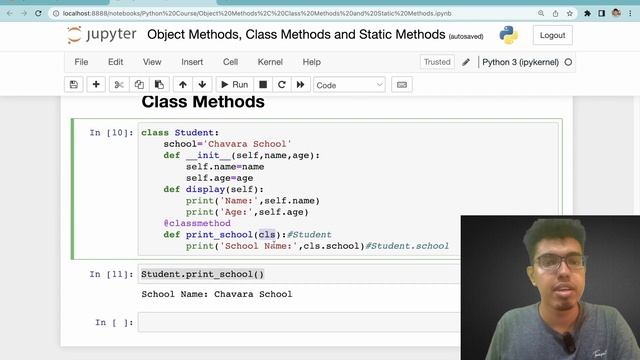Reload the page in the browser
Viewport: 640px width, 360px height.
point(38,13)
